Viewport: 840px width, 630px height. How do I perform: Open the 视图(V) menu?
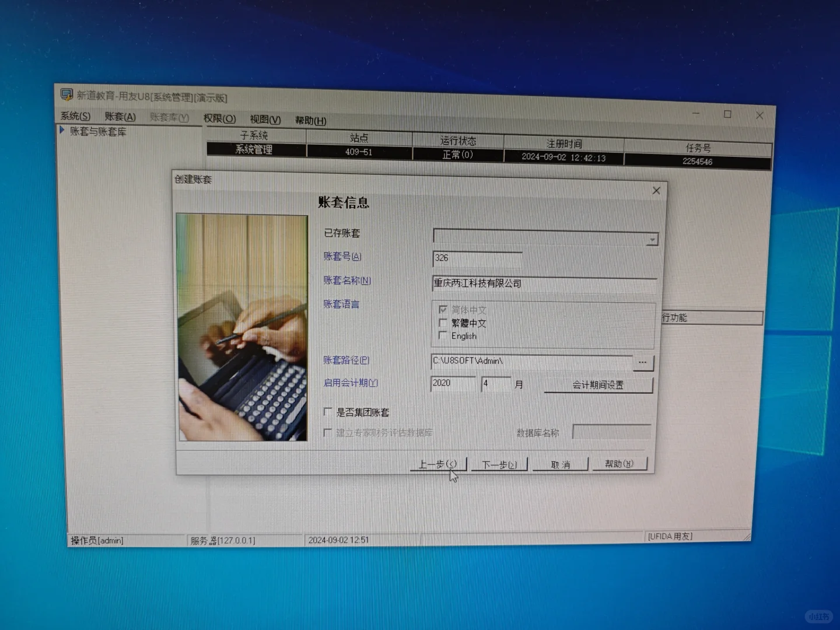pyautogui.click(x=265, y=120)
